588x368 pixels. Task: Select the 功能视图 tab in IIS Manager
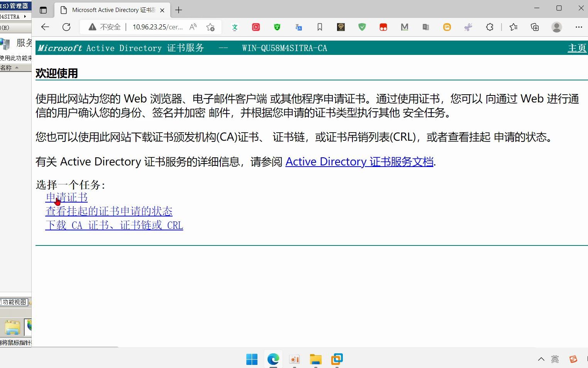tap(14, 302)
